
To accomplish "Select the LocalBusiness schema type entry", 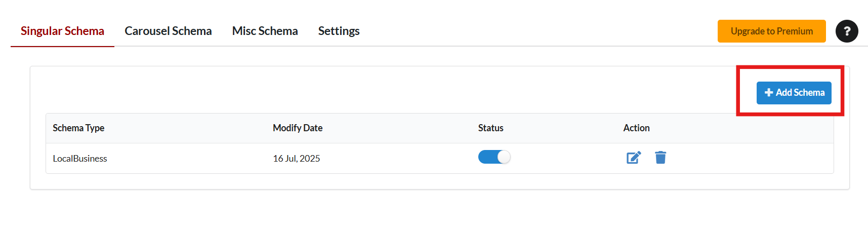I will pyautogui.click(x=80, y=159).
